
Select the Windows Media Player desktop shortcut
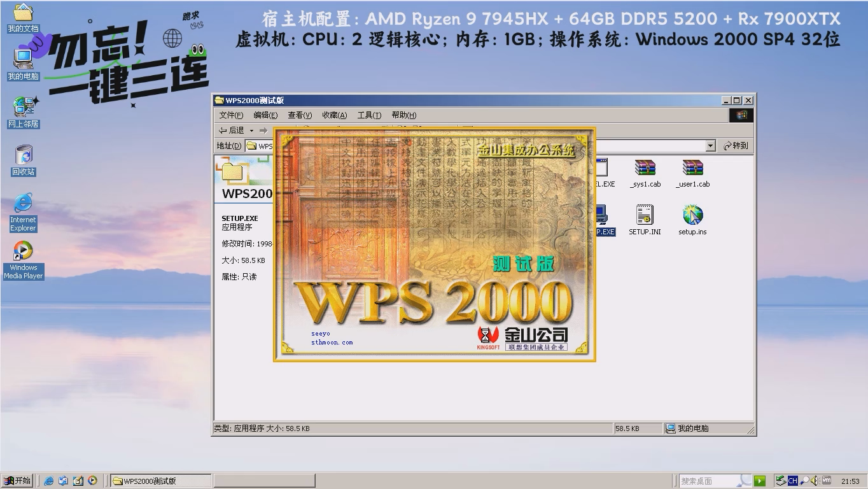[x=24, y=260]
